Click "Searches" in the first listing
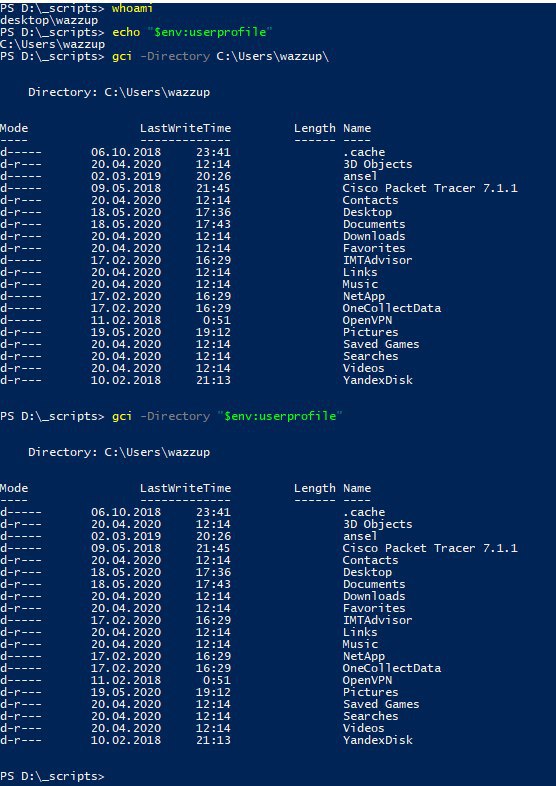This screenshot has width=556, height=786. (370, 357)
